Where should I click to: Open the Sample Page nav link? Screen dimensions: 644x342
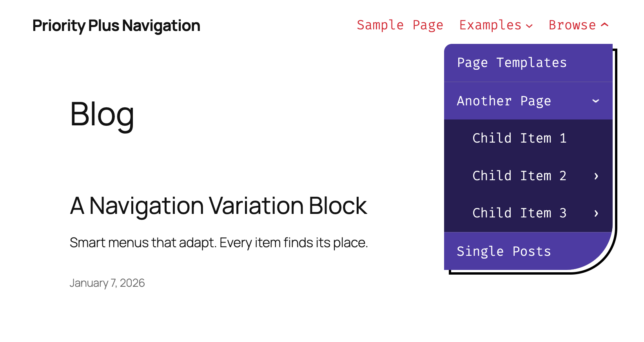tap(400, 25)
